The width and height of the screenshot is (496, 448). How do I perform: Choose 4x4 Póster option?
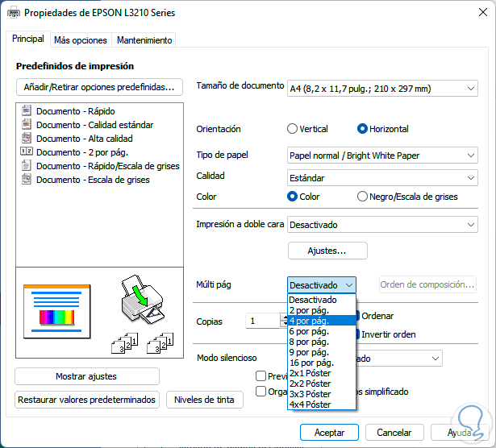click(x=322, y=404)
